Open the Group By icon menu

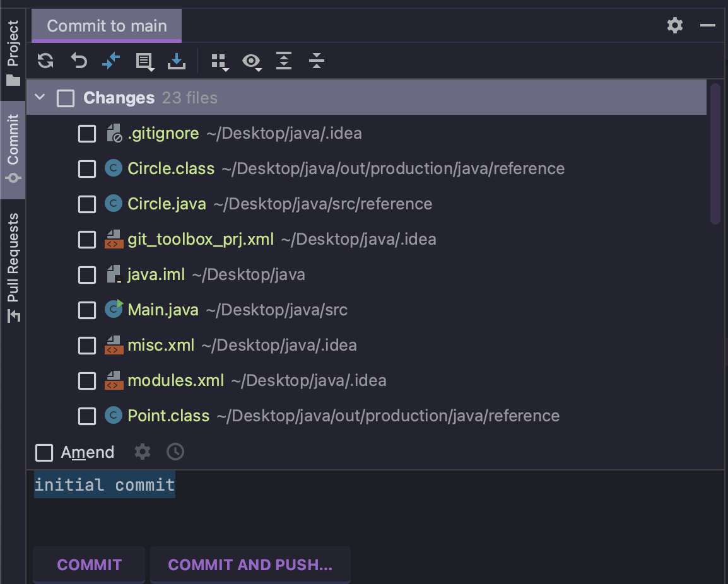pyautogui.click(x=220, y=62)
